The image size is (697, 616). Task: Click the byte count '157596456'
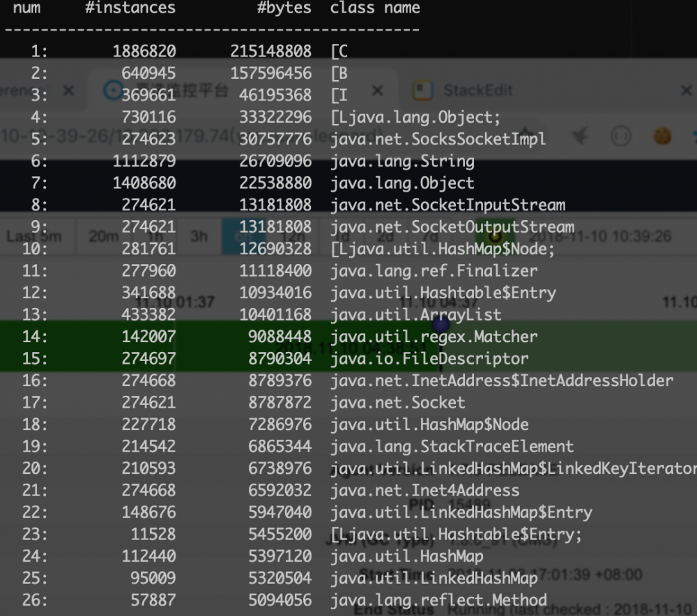click(x=270, y=73)
